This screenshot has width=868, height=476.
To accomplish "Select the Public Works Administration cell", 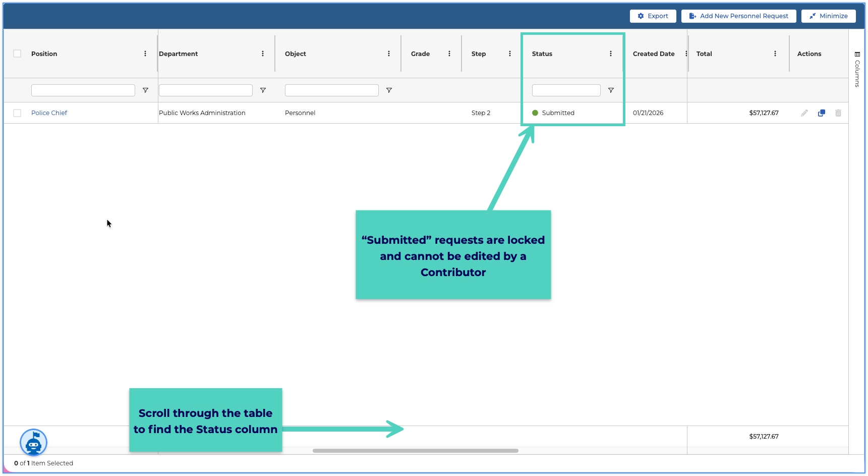I will [202, 113].
